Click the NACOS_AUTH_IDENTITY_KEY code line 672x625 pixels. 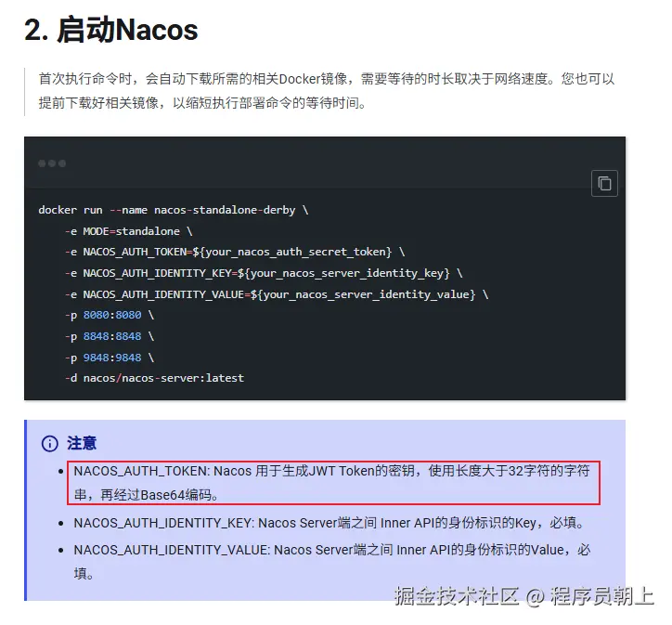(x=264, y=273)
